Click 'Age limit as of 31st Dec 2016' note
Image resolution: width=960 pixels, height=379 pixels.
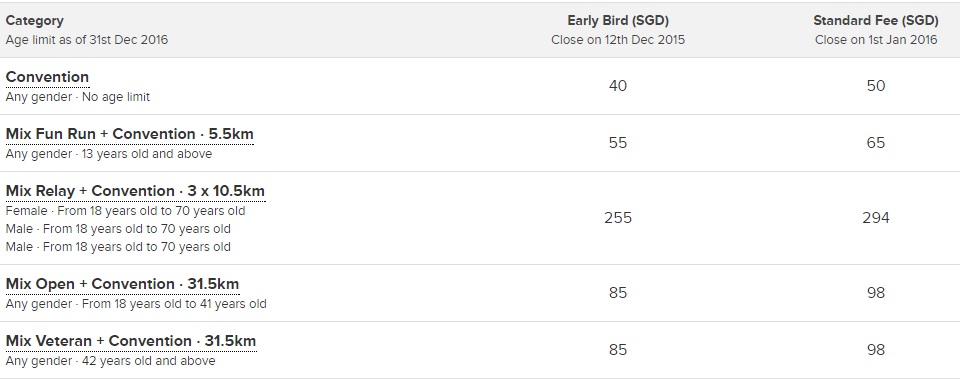[x=86, y=40]
